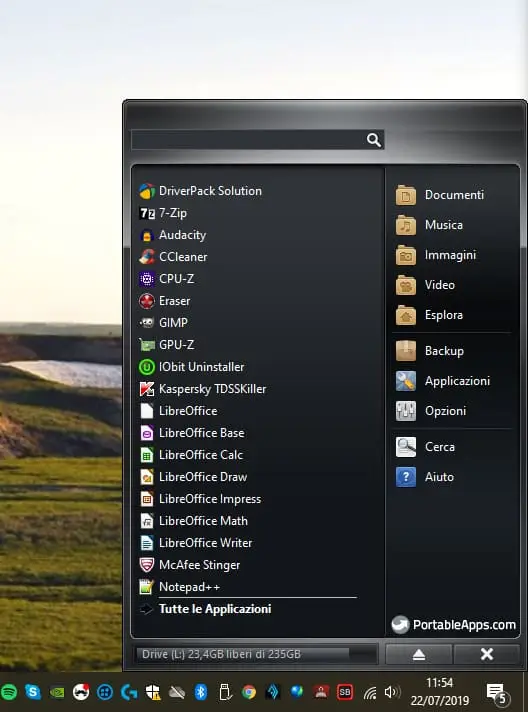This screenshot has width=528, height=712.
Task: Launch LibreOffice Calc
Action: point(191,455)
